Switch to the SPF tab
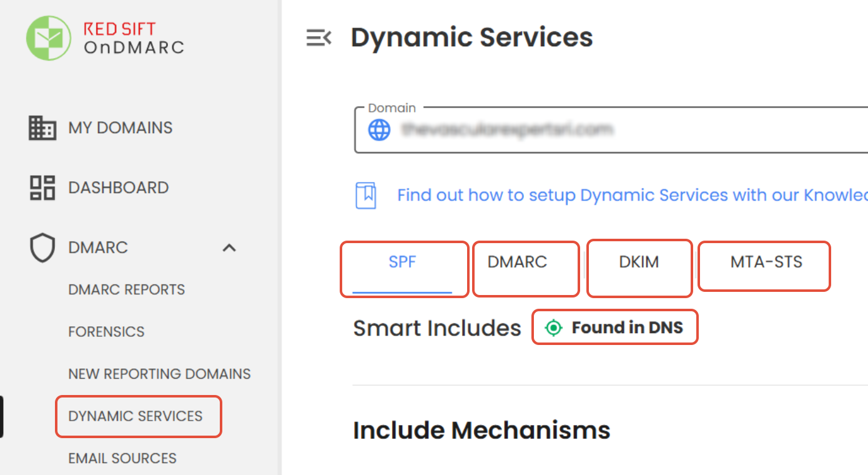Image resolution: width=868 pixels, height=475 pixels. click(402, 262)
